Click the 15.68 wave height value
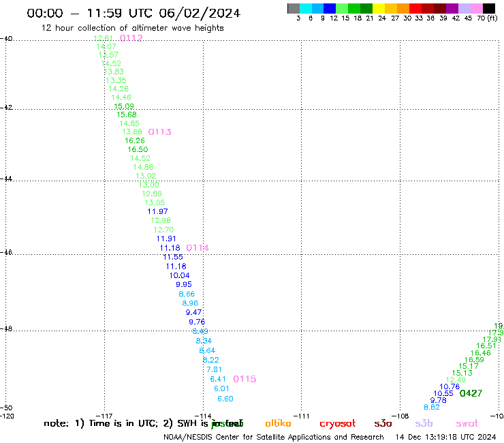 126,114
